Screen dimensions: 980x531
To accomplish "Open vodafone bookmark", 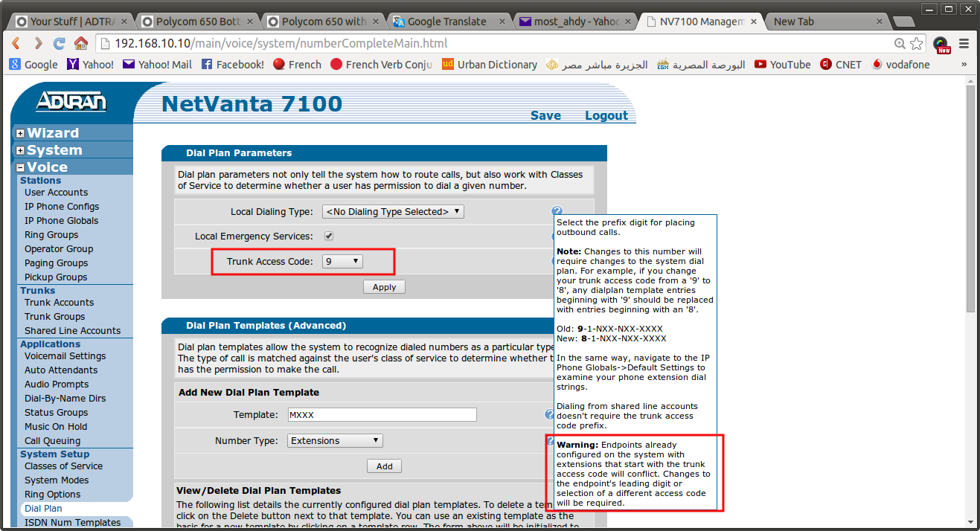I will point(900,65).
